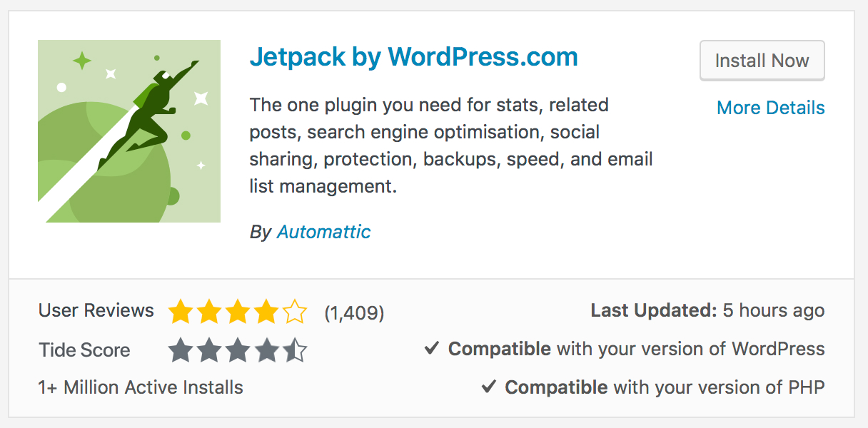
Task: Visit the Automattic author link
Action: click(323, 232)
